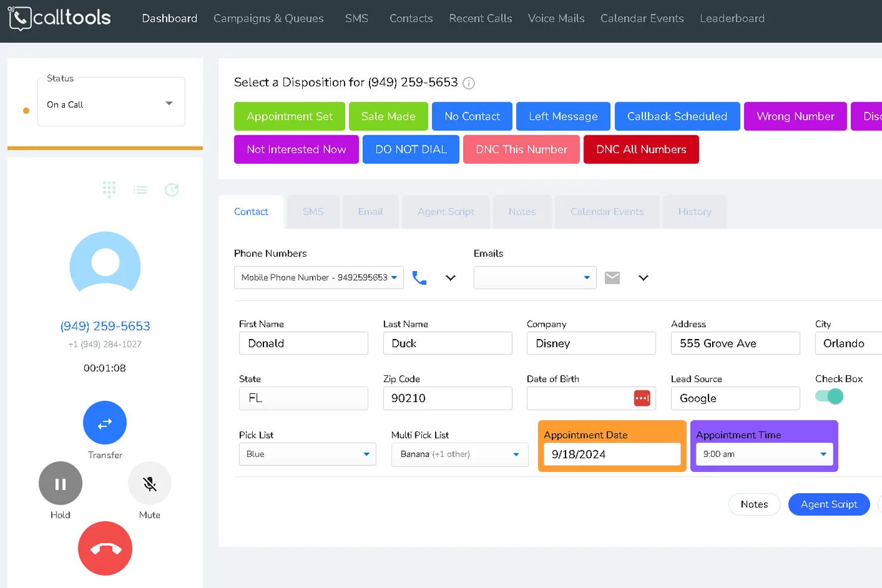
Task: Open Multi Pick List dropdown showing Banana
Action: tap(459, 454)
